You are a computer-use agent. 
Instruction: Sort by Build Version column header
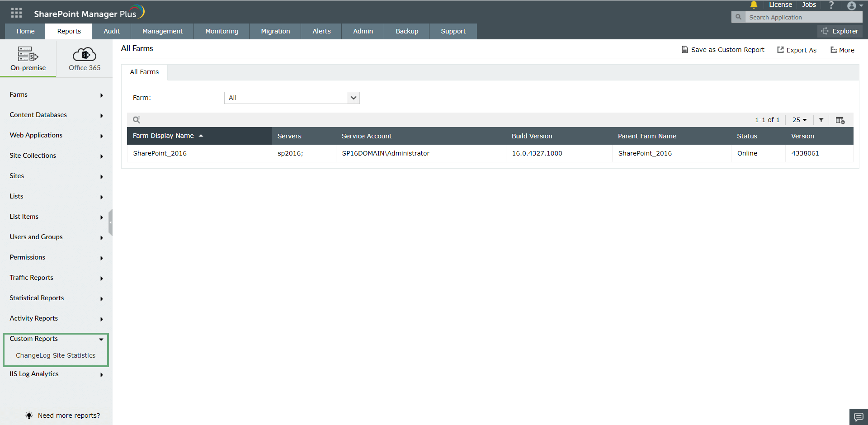(x=559, y=136)
